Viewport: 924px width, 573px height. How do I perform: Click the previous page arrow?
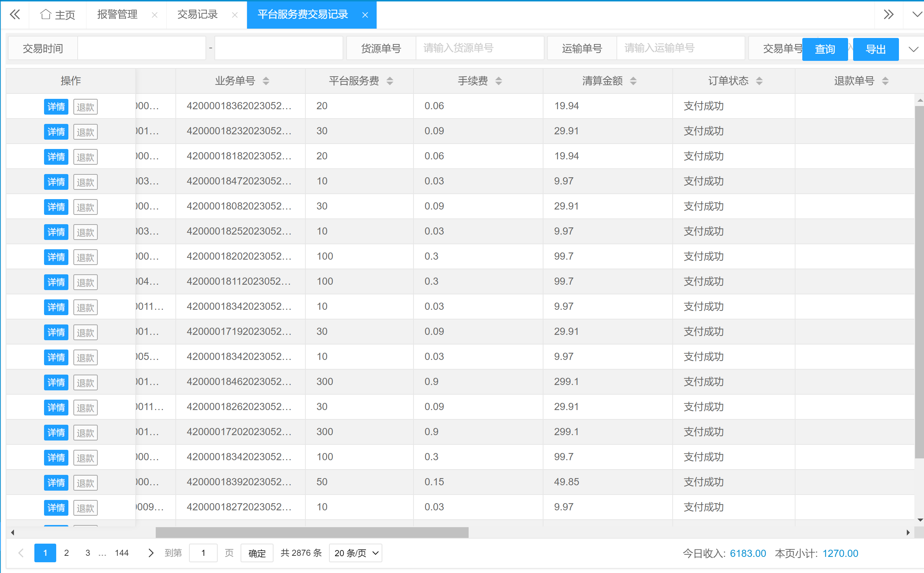21,553
